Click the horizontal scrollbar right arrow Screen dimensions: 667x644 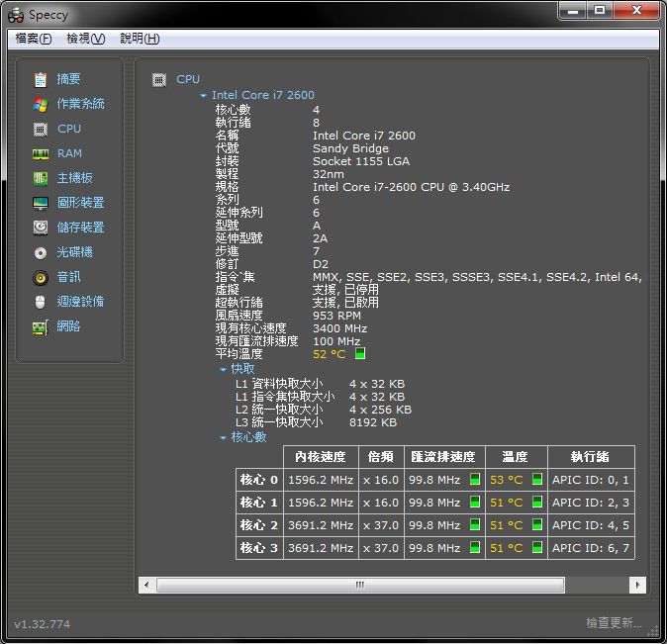click(638, 586)
